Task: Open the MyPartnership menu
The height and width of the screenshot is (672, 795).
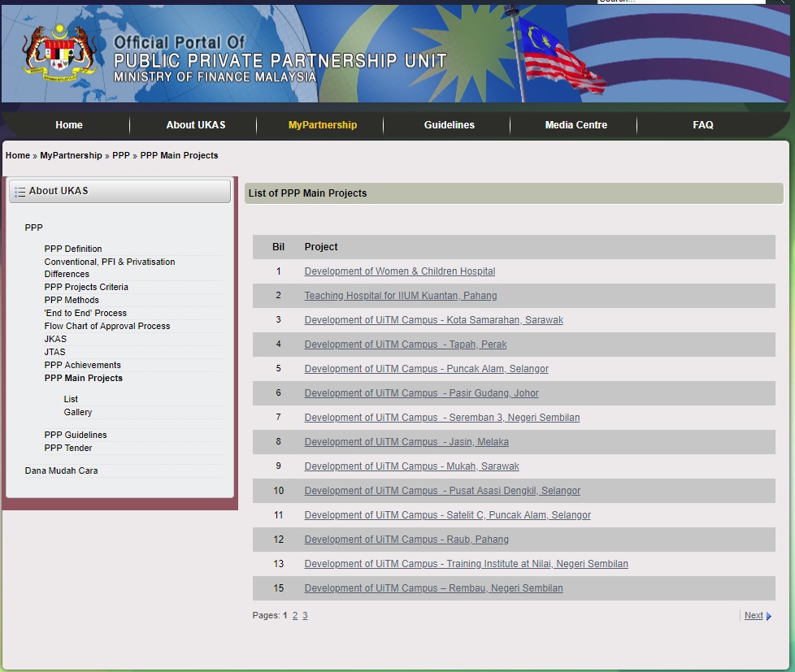Action: pyautogui.click(x=322, y=125)
